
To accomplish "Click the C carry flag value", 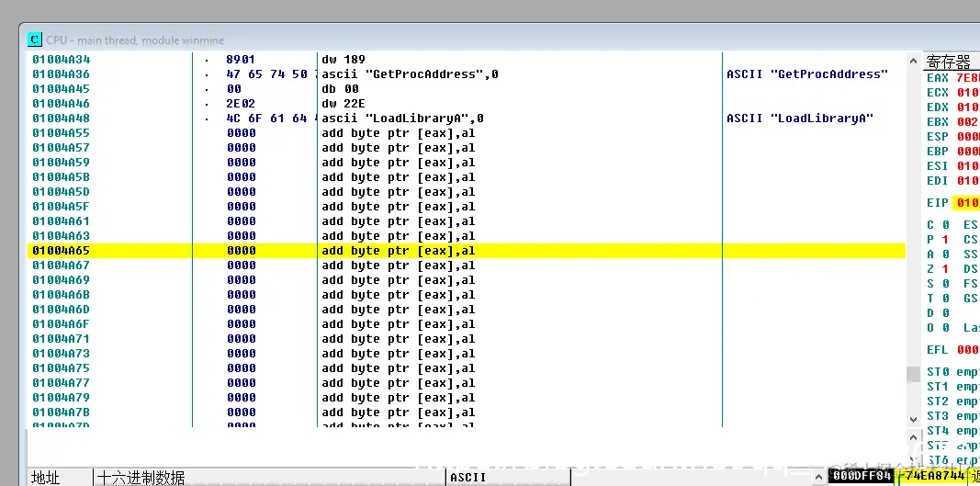I will click(945, 225).
